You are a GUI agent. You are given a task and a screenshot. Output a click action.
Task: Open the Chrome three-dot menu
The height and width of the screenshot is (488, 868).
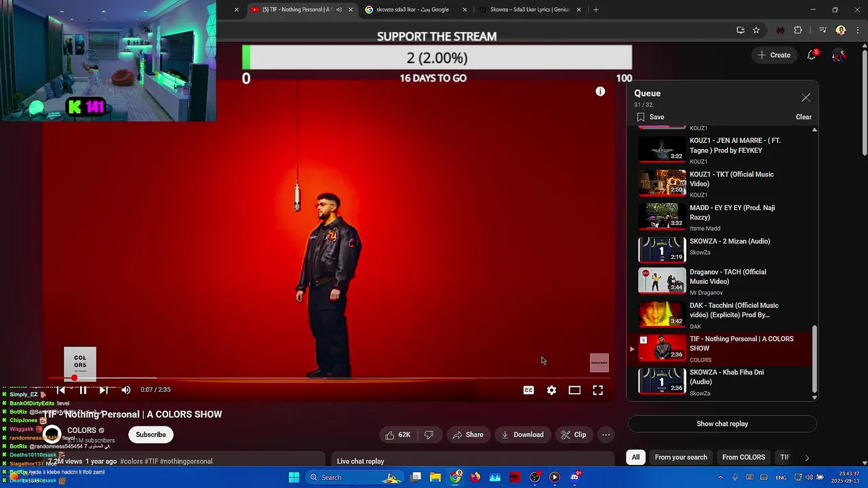click(858, 30)
